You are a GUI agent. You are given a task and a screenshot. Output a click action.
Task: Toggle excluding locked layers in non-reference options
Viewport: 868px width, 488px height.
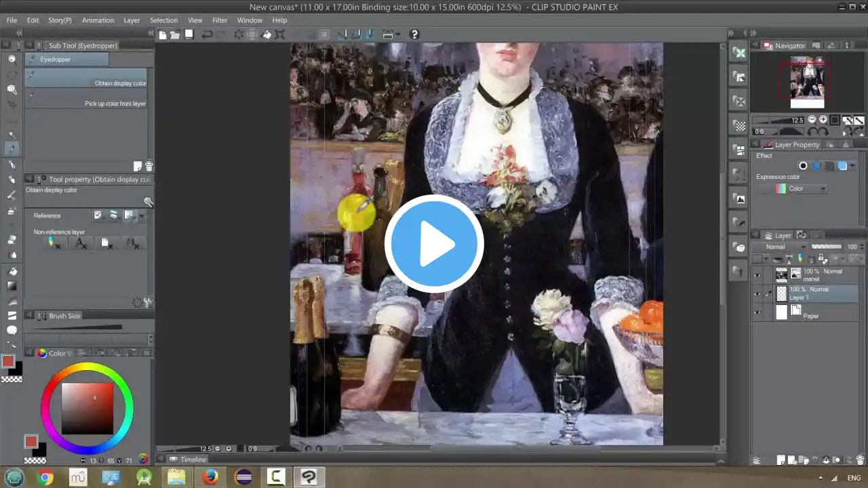(133, 243)
